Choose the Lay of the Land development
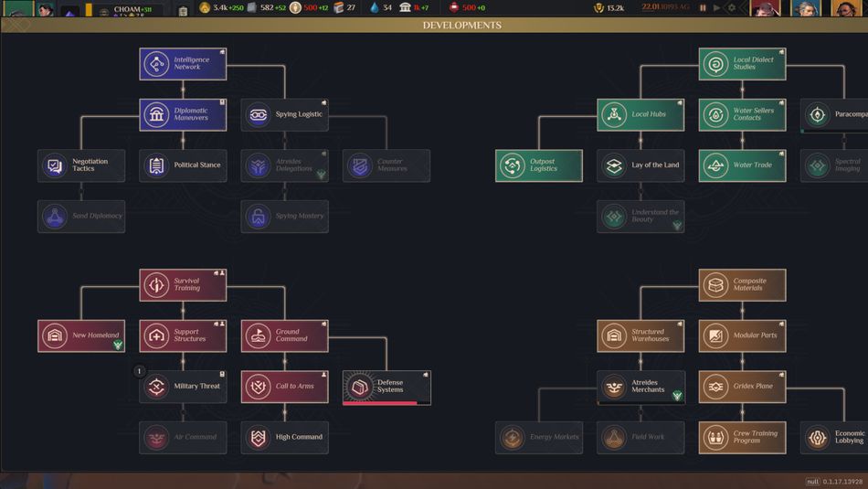The image size is (868, 489). pos(640,165)
